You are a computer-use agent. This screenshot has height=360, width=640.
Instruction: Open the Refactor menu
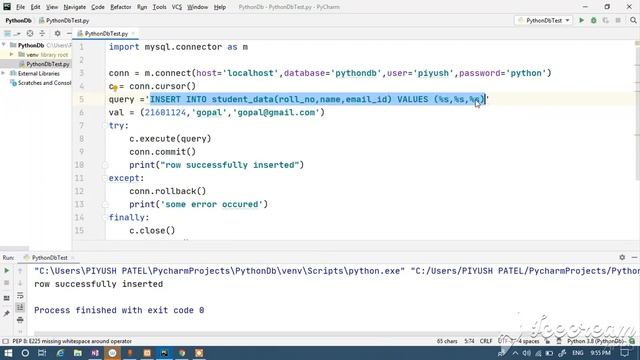tap(120, 7)
